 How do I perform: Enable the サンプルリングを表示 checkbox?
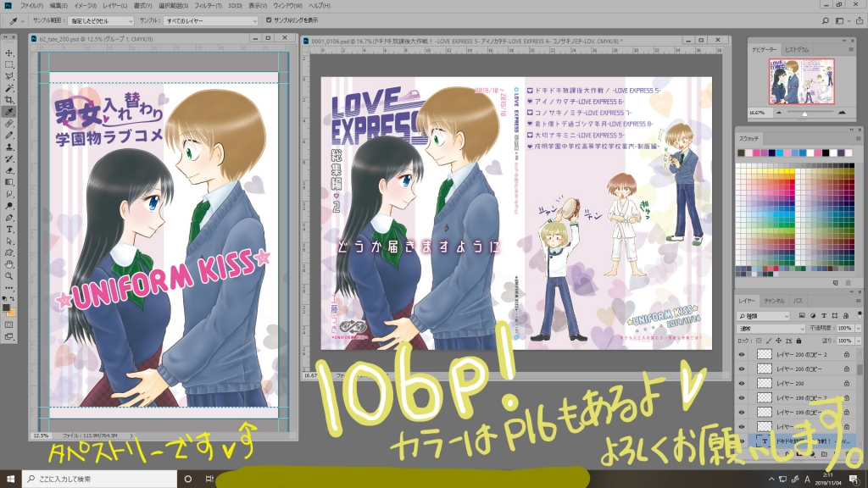[269, 20]
